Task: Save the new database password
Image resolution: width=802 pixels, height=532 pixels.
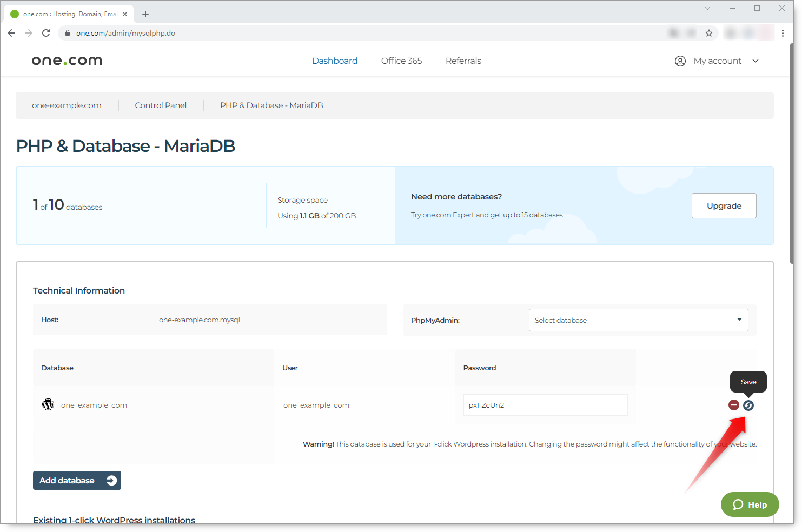Action: (x=748, y=405)
